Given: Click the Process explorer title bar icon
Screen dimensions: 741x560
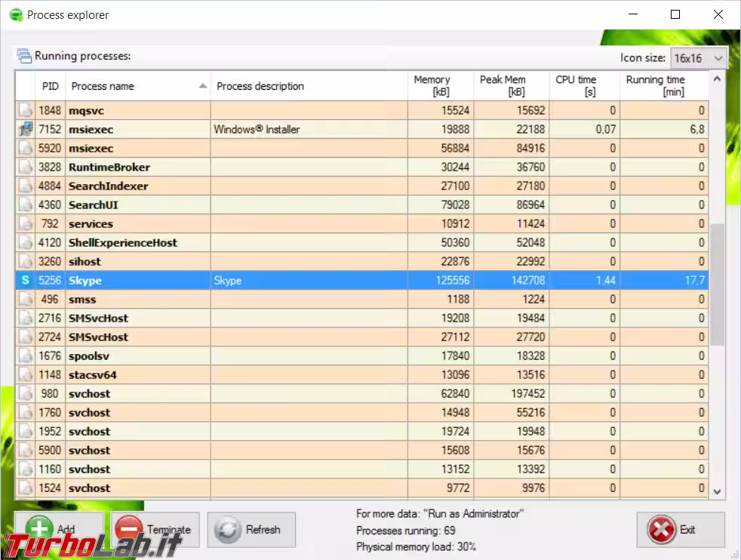Looking at the screenshot, I should [16, 15].
